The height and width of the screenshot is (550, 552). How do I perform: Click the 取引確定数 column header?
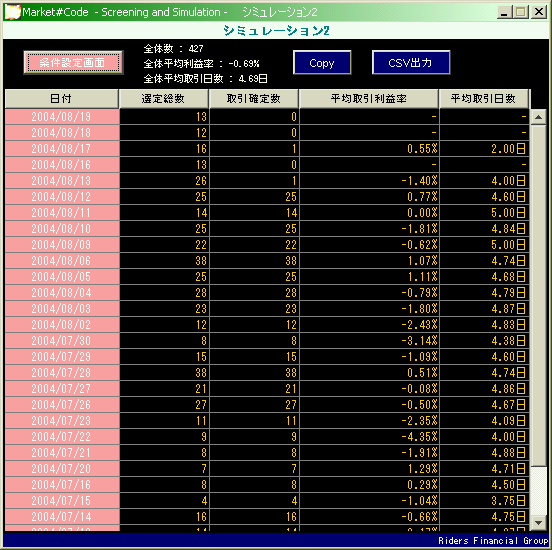click(253, 99)
